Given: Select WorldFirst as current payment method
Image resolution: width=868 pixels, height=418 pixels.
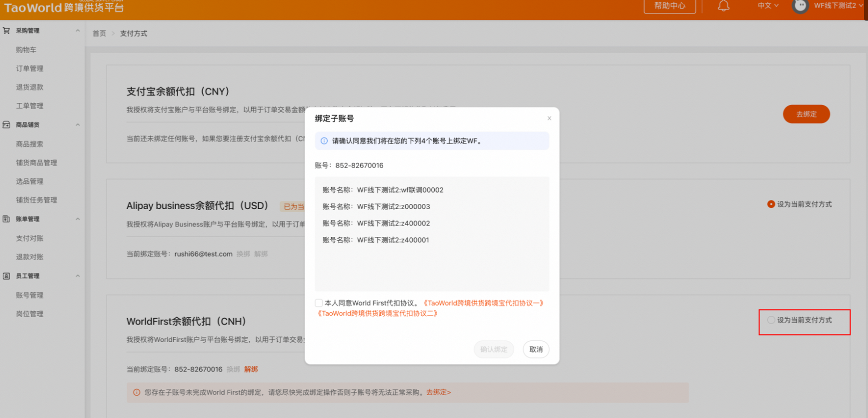Looking at the screenshot, I should [771, 320].
